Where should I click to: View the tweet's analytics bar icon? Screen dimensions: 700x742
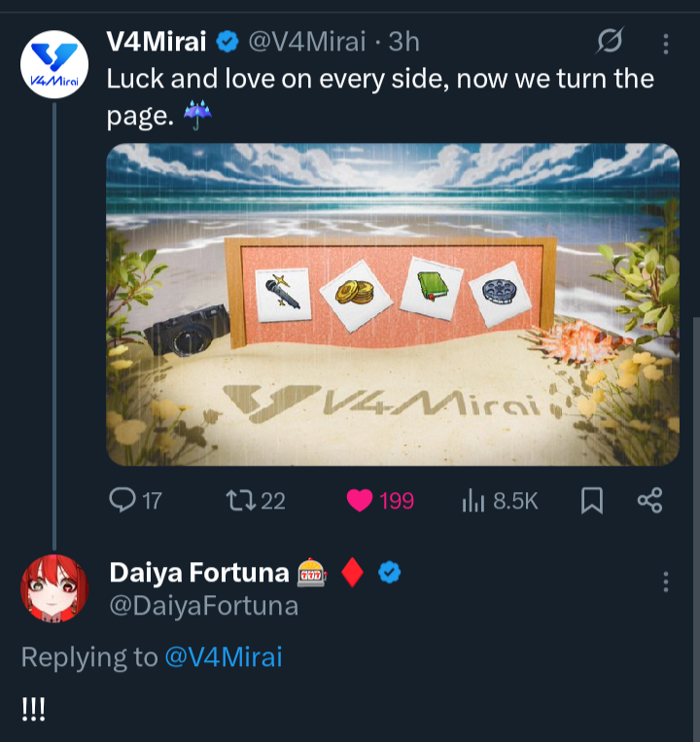[x=473, y=500]
